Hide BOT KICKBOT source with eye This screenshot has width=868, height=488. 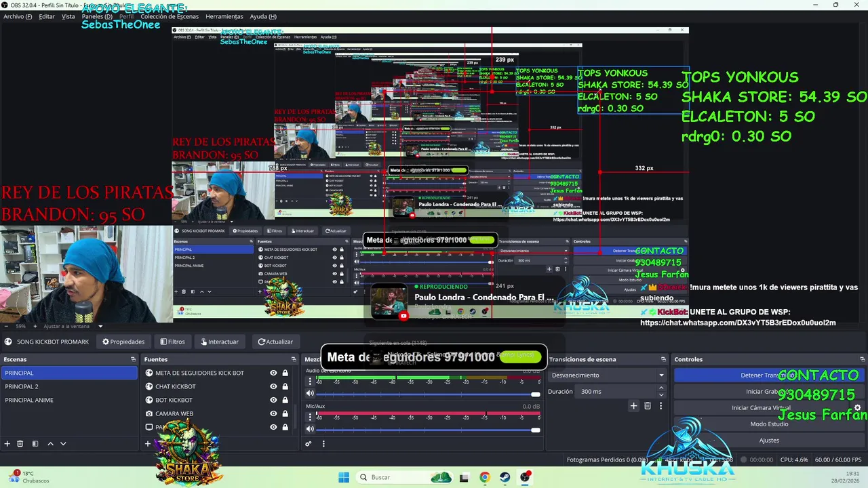pos(273,400)
